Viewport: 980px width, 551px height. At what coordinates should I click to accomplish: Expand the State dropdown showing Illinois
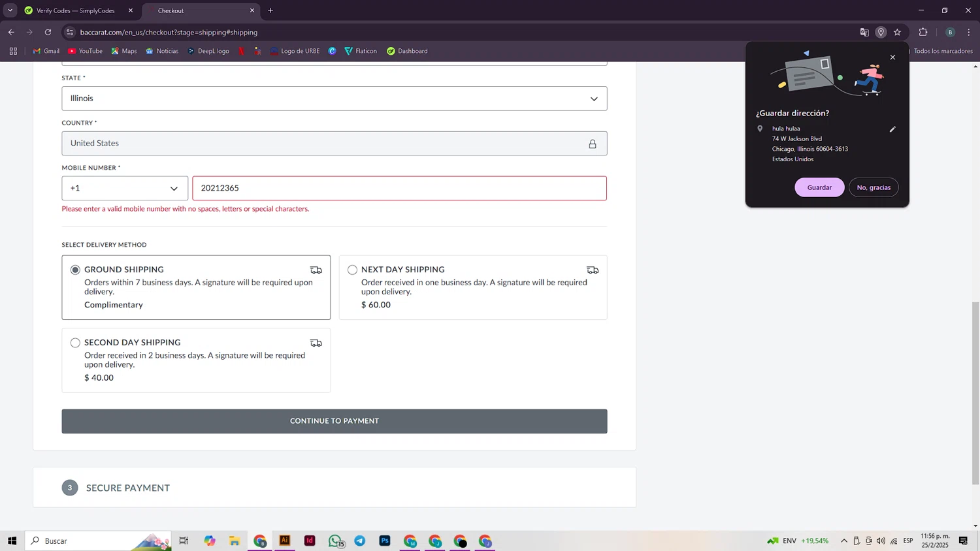[x=335, y=99]
